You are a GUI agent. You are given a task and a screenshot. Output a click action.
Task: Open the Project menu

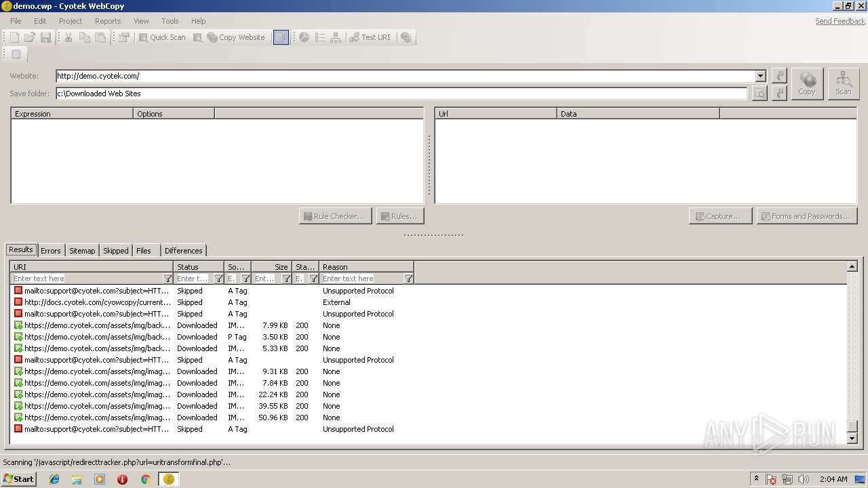point(71,21)
